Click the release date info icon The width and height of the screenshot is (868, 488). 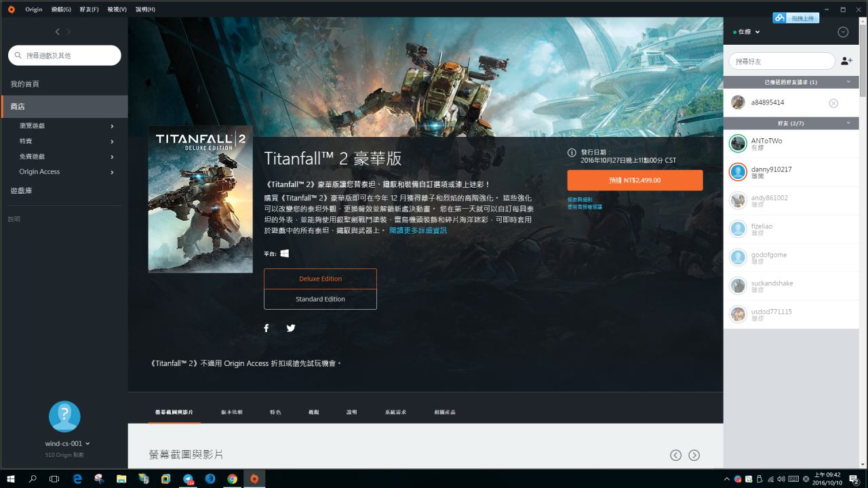pyautogui.click(x=572, y=153)
